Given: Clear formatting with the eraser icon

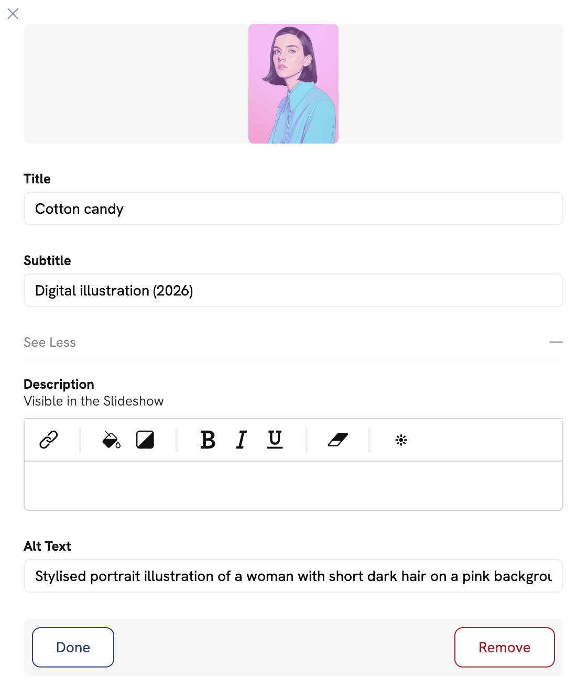Looking at the screenshot, I should pos(337,440).
